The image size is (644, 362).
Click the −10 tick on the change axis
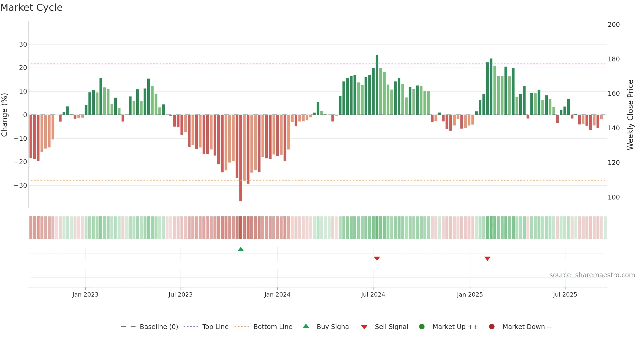21,139
